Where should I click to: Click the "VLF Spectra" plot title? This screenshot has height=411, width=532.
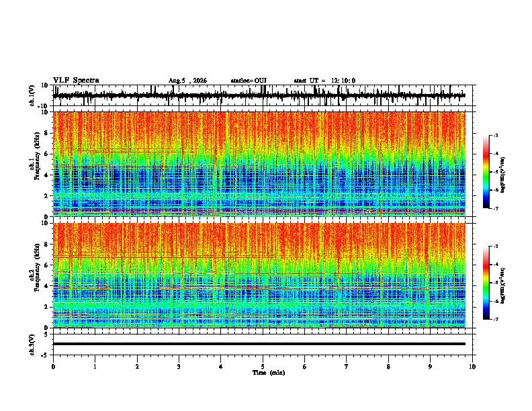[76, 81]
